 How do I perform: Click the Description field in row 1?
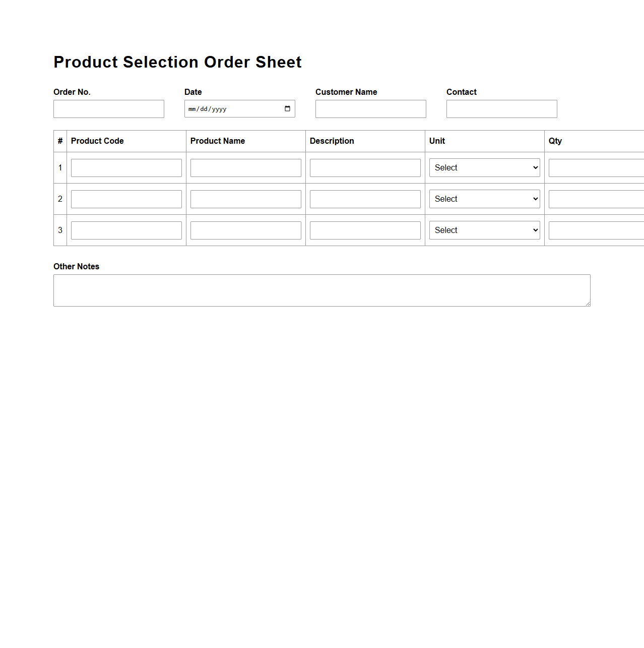[x=365, y=167]
